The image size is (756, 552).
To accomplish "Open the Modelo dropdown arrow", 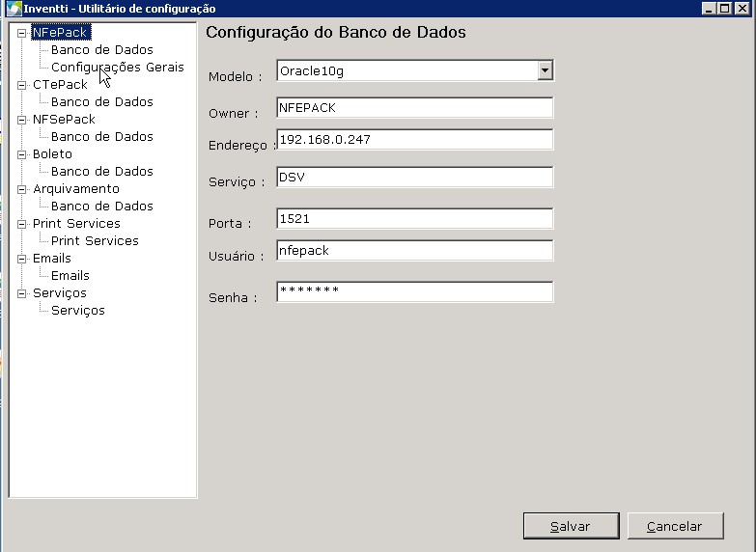I will [x=545, y=70].
